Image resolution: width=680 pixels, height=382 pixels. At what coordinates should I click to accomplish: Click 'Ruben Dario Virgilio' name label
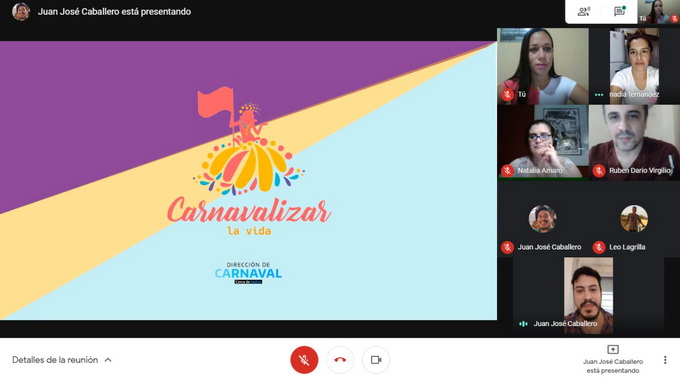[640, 170]
